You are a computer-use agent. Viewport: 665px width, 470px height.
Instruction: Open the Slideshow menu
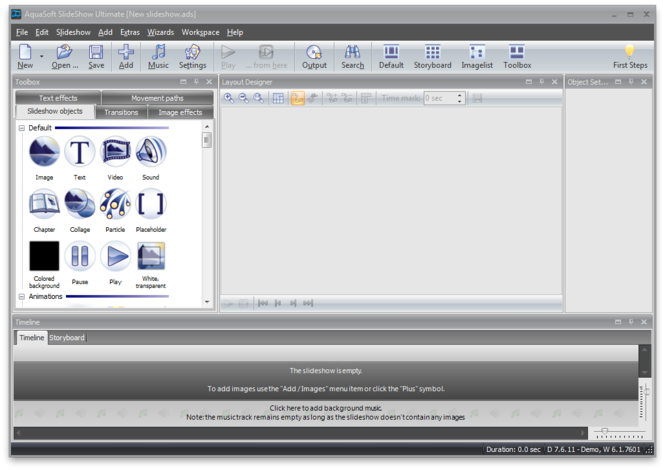coord(73,32)
